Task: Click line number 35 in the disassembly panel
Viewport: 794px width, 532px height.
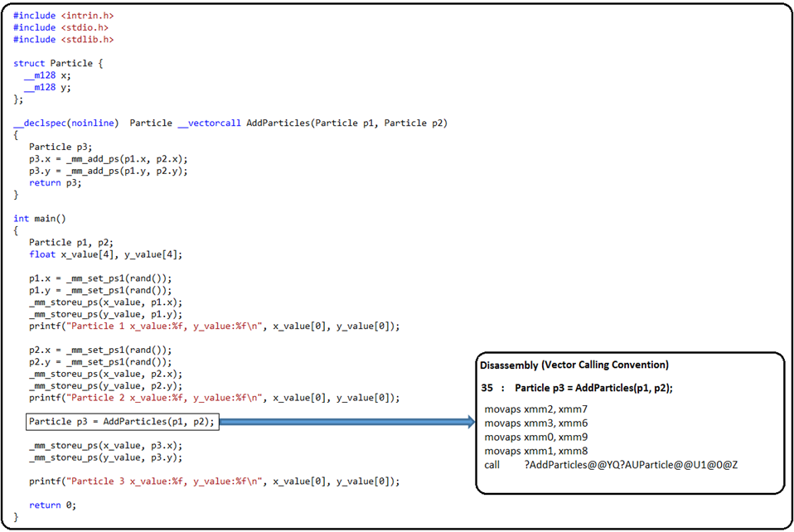Action: point(486,387)
